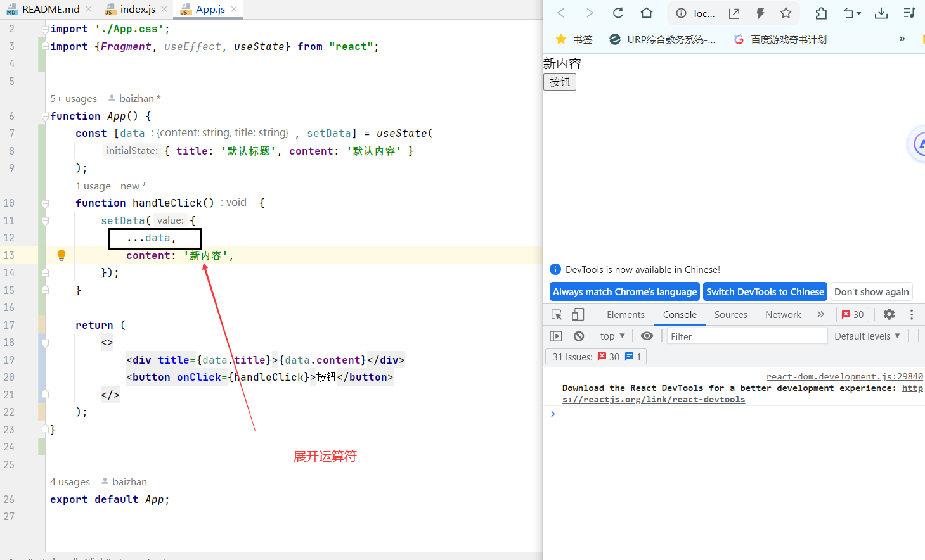Close the App.js editor tab

pyautogui.click(x=234, y=9)
